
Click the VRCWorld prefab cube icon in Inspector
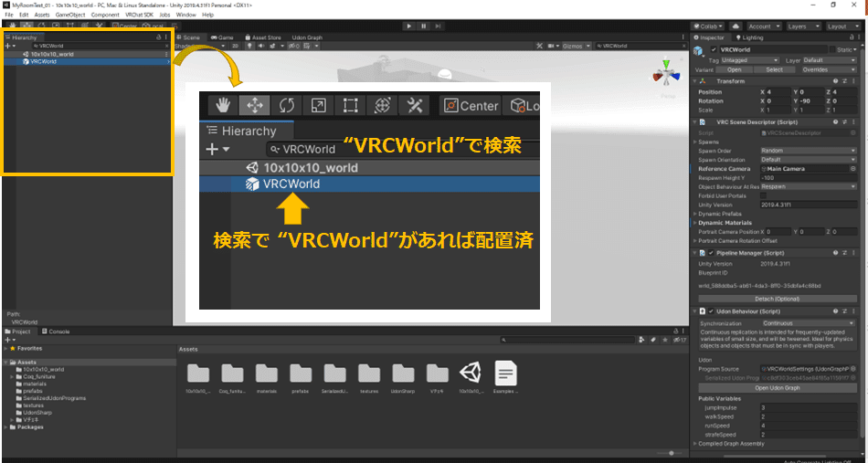(700, 51)
